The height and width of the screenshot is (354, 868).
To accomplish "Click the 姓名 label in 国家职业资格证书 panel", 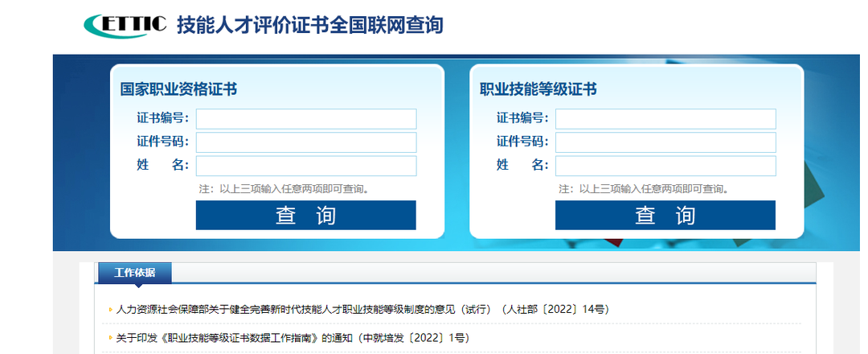I will (x=162, y=165).
